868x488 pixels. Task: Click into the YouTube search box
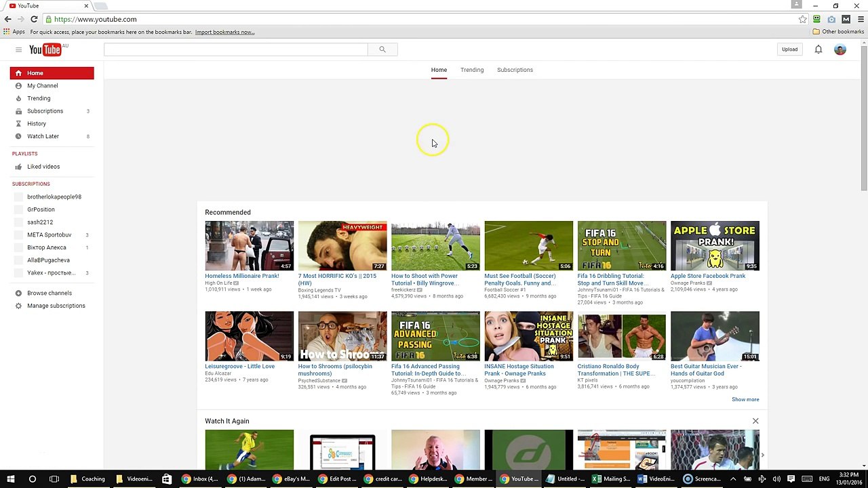tap(236, 49)
